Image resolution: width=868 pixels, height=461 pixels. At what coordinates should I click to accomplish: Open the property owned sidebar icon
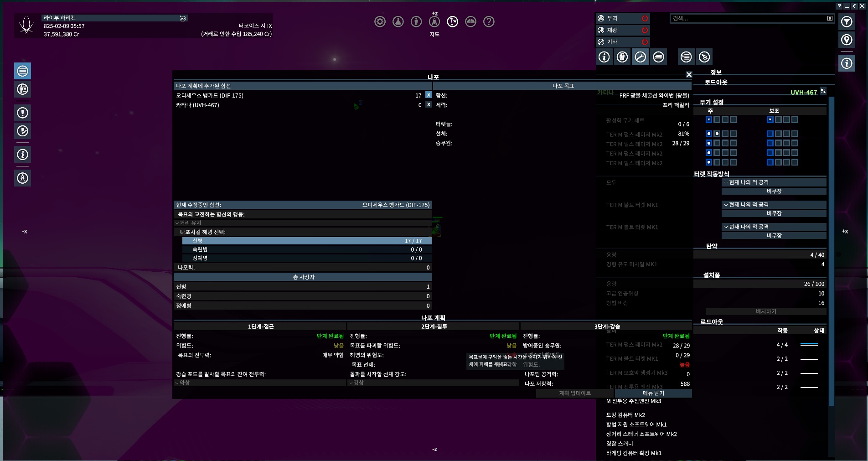tap(22, 89)
